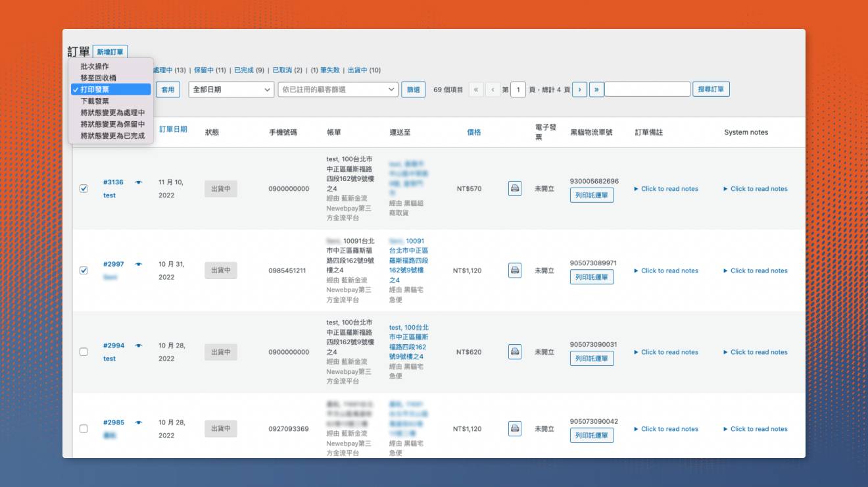The height and width of the screenshot is (487, 868).
Task: Print waybill 列印託運單 for 905073090042
Action: point(592,435)
